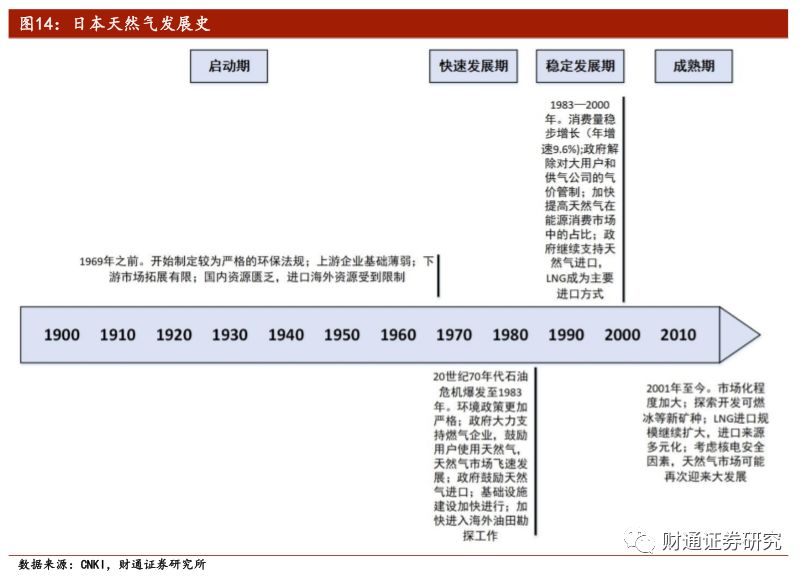Click the paragraph starting 1983—2000年
Screen dimensions: 807x576
click(x=580, y=199)
